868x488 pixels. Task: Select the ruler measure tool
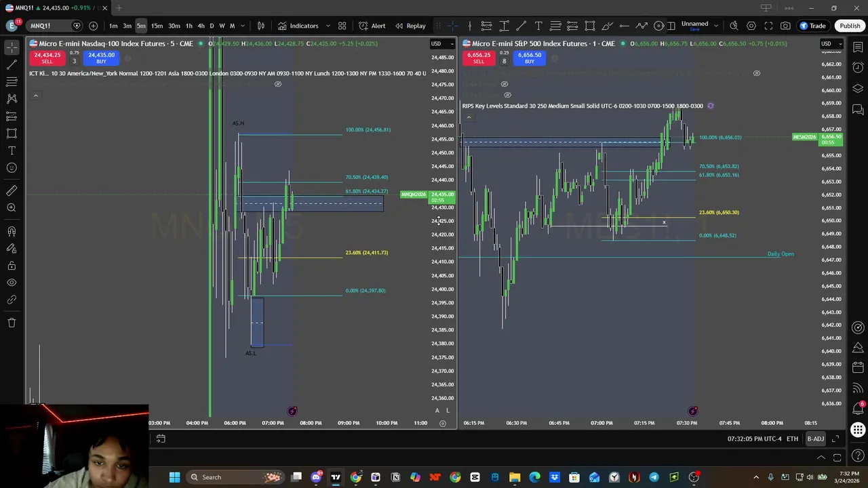(12, 191)
